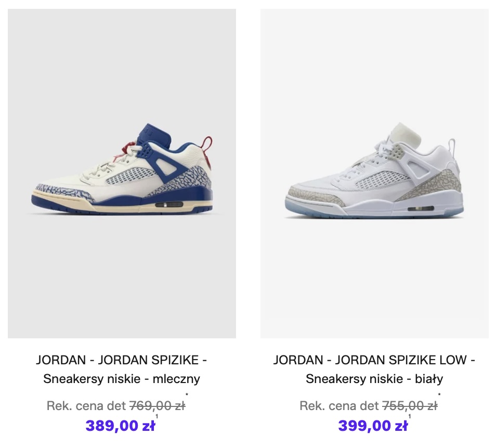496x448 pixels.
Task: Click the footnote 1 beside 399,00 zł
Action: pyautogui.click(x=410, y=417)
